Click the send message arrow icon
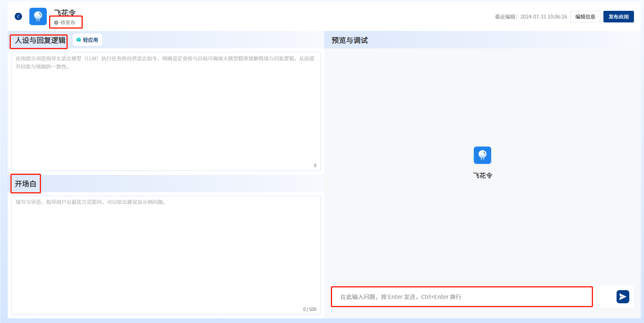Screen dimensions: 644x323 coord(622,297)
